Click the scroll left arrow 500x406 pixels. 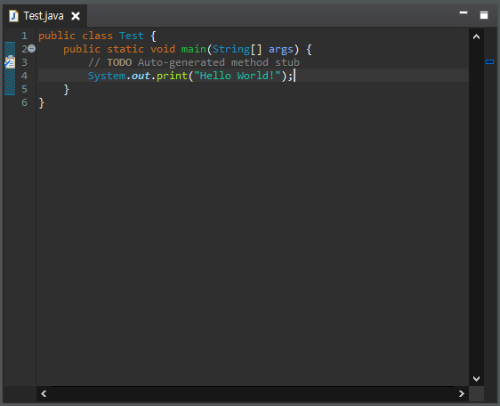44,394
